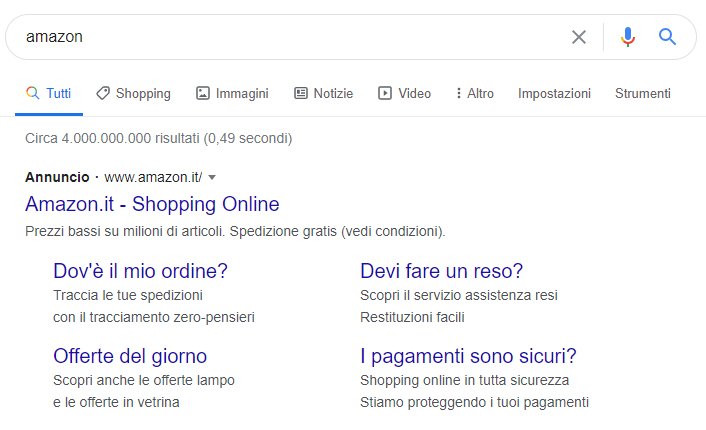Open the Dov'è il mio ordine? link
Image resolution: width=706 pixels, height=430 pixels.
tap(140, 271)
